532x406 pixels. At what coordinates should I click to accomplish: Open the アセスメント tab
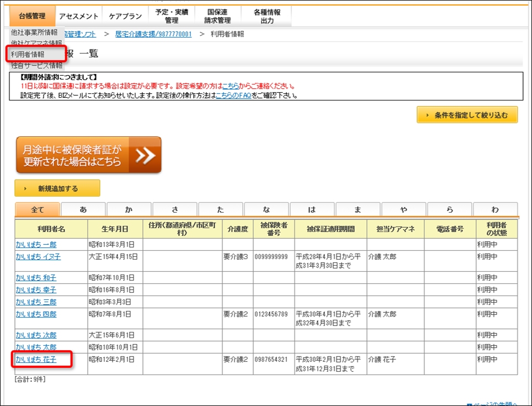pos(78,16)
